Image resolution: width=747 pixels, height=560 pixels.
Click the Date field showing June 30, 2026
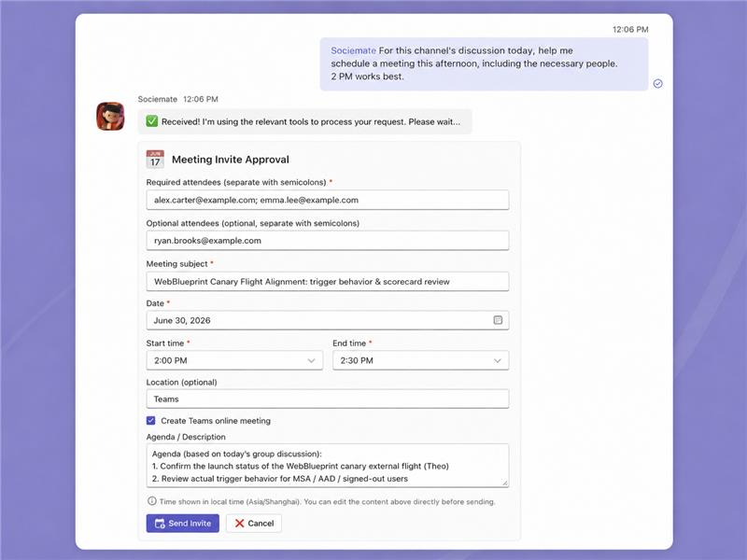click(328, 320)
